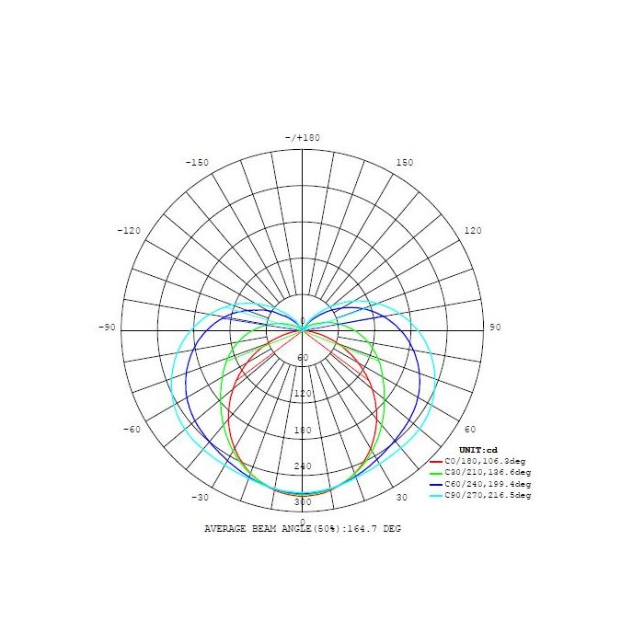The image size is (644, 644).
Task: Click the -60 angle label
Action: click(x=132, y=430)
